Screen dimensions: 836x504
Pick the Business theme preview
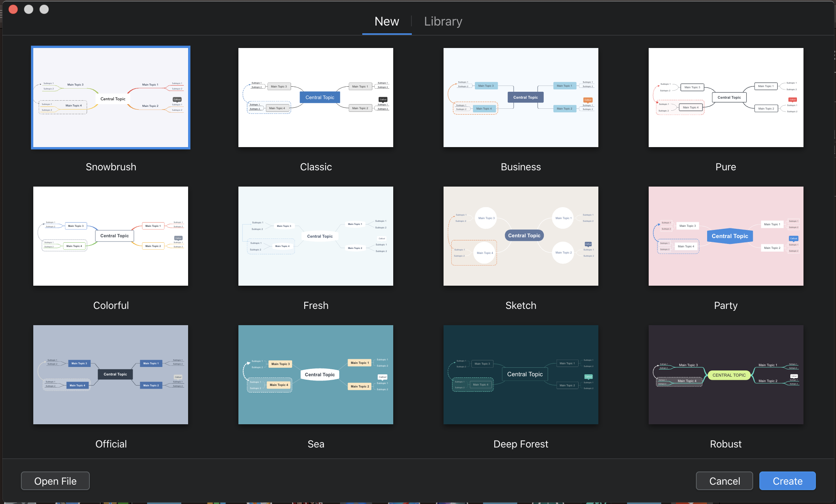(521, 98)
